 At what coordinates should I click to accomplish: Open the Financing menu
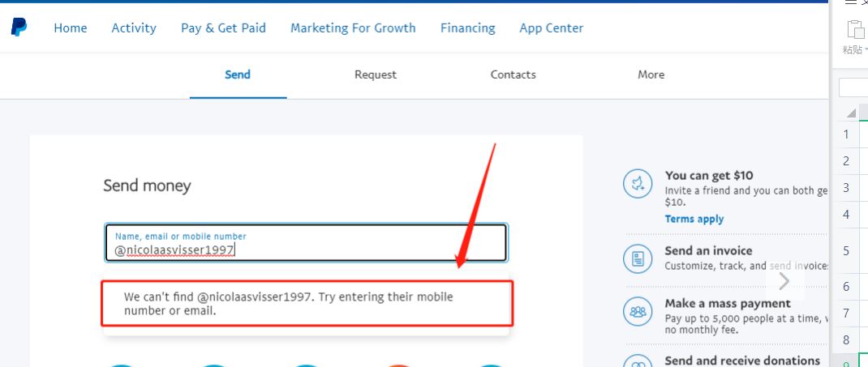point(468,28)
